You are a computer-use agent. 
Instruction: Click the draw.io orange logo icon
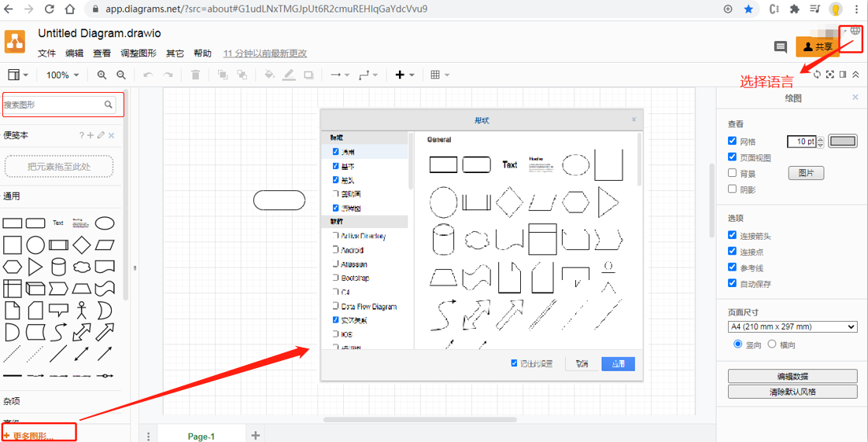click(x=15, y=42)
